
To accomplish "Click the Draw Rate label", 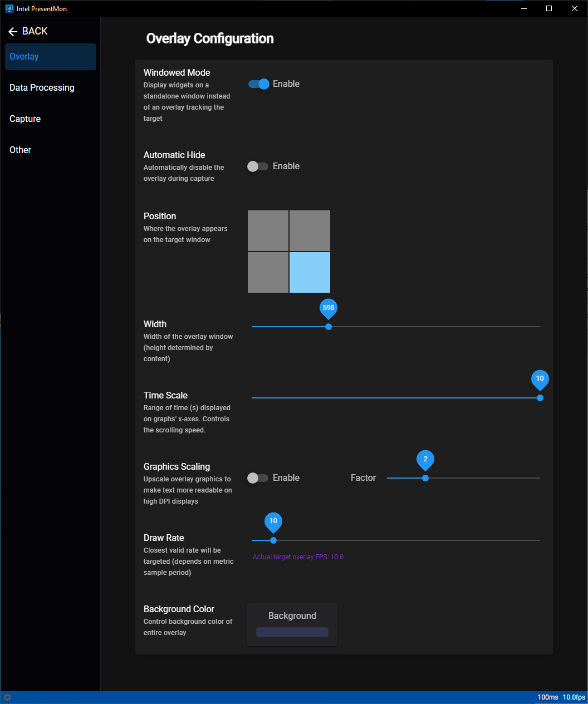I will point(164,538).
